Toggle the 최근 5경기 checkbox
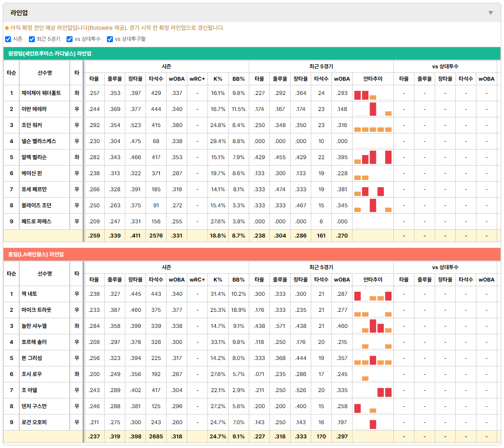Image resolution: width=504 pixels, height=448 pixels. pyautogui.click(x=32, y=39)
